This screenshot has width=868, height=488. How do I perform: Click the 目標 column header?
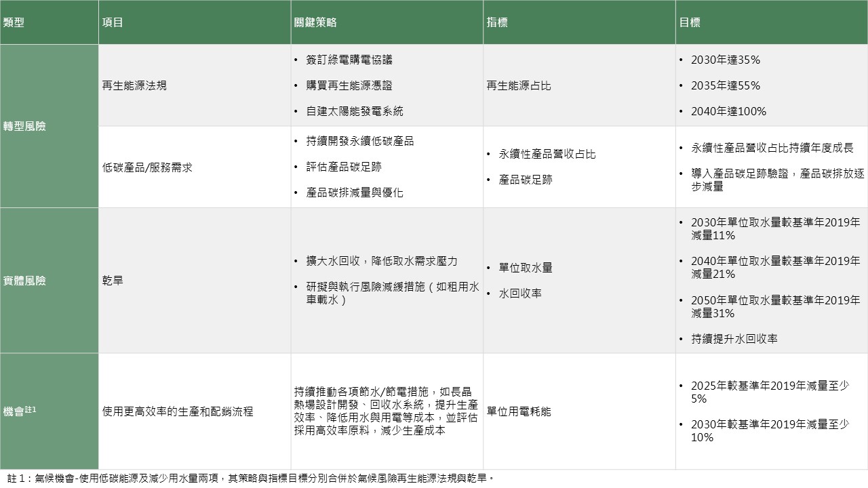[x=690, y=22]
